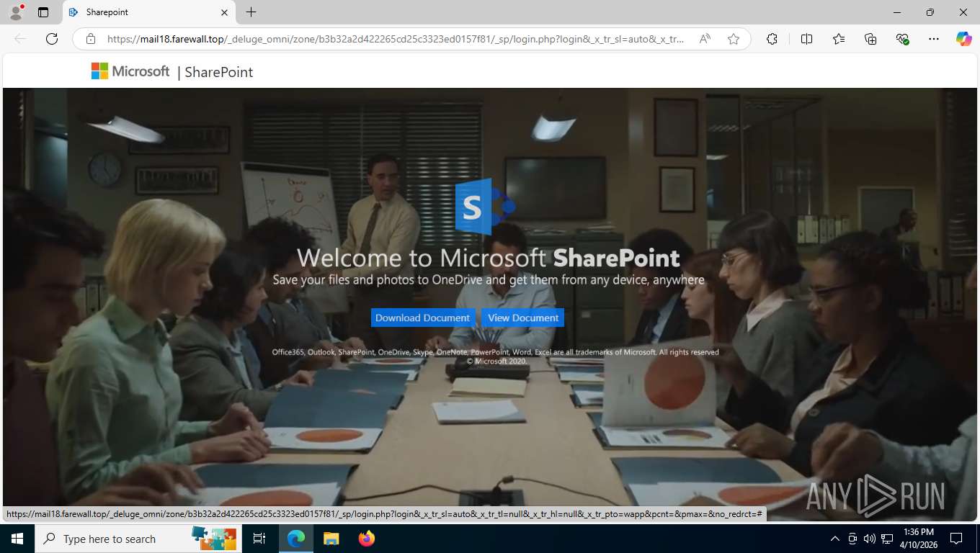Open Settings and more ellipsis menu
This screenshot has width=980, height=553.
tap(934, 39)
